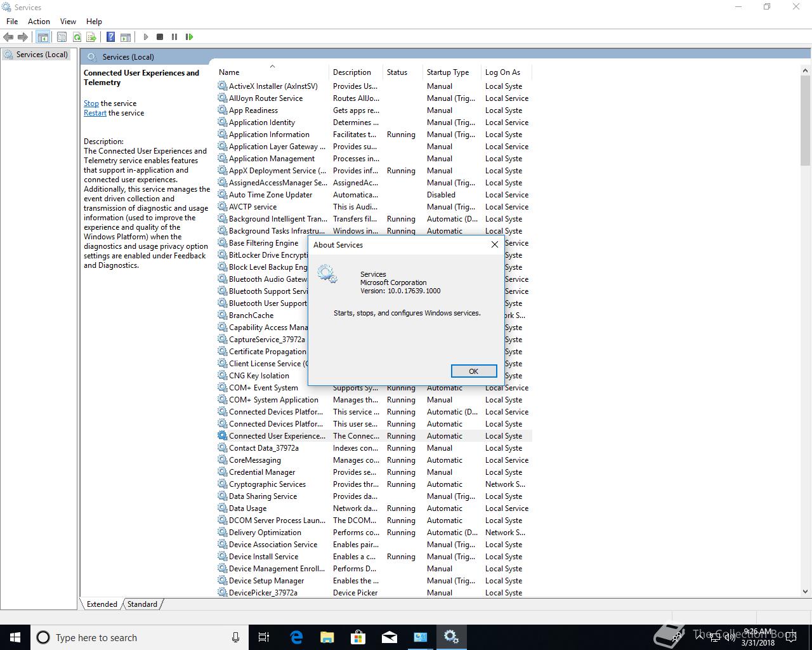Click the microphone icon in the search box
Viewport: 812px width, 650px height.
235,637
